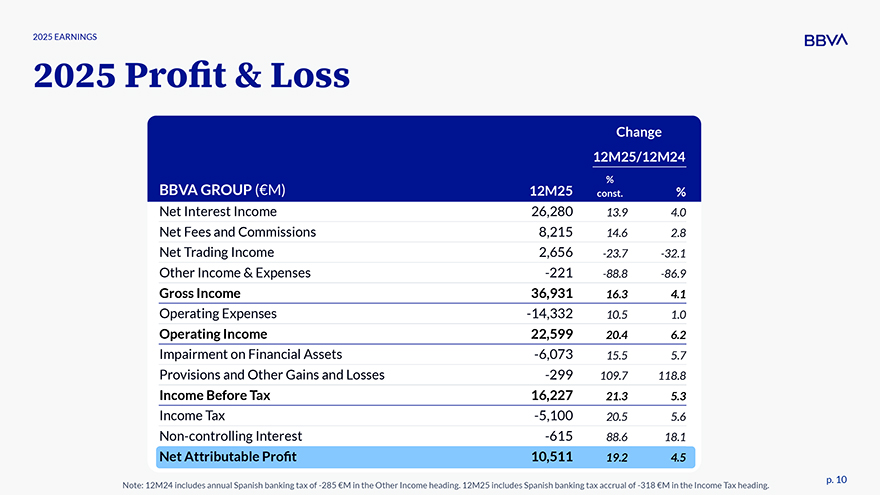This screenshot has height=495, width=880.
Task: Click the -86.9 percent value
Action: [x=673, y=274]
